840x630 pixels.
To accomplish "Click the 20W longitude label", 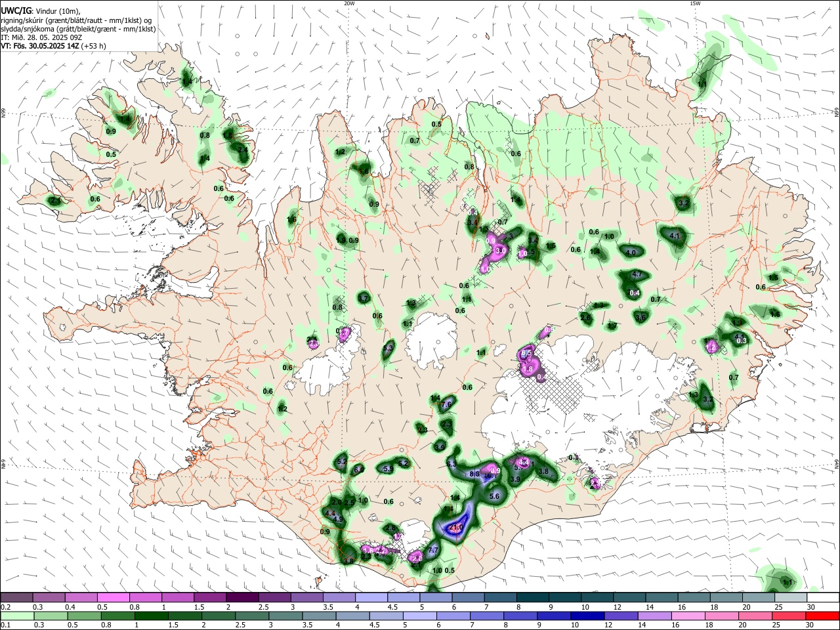I will pos(350,3).
